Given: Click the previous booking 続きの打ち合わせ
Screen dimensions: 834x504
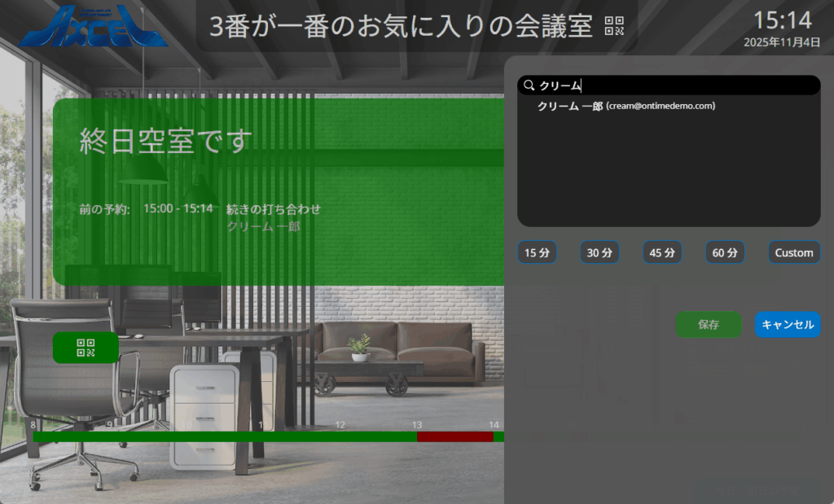Looking at the screenshot, I should coord(274,209).
